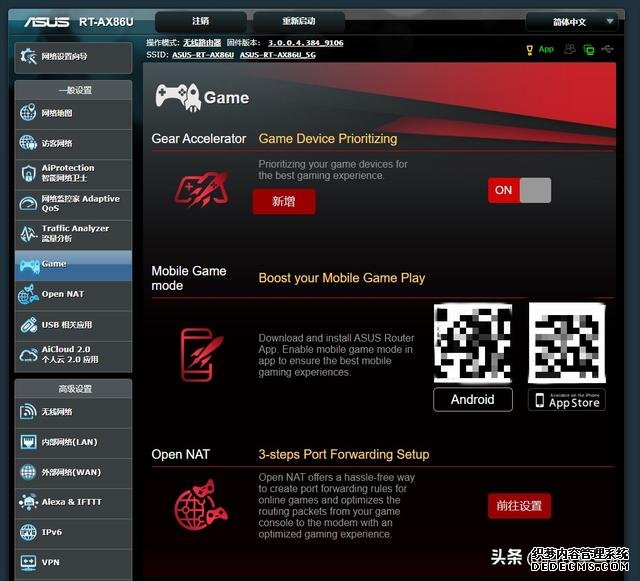This screenshot has width=640, height=581.
Task: Open the WAN globe icon
Action: point(28,472)
